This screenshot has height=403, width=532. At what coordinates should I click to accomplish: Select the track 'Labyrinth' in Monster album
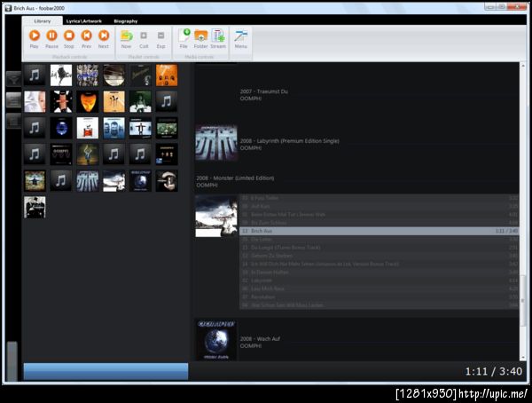click(x=379, y=281)
